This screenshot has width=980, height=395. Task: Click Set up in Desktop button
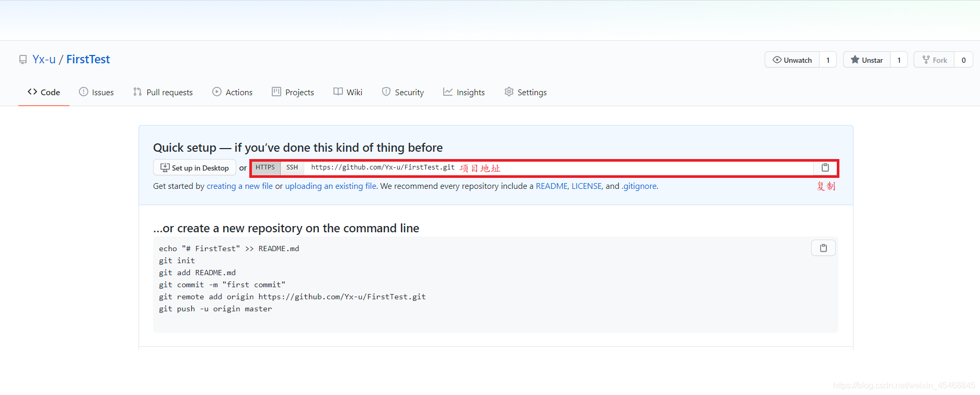[x=194, y=167]
